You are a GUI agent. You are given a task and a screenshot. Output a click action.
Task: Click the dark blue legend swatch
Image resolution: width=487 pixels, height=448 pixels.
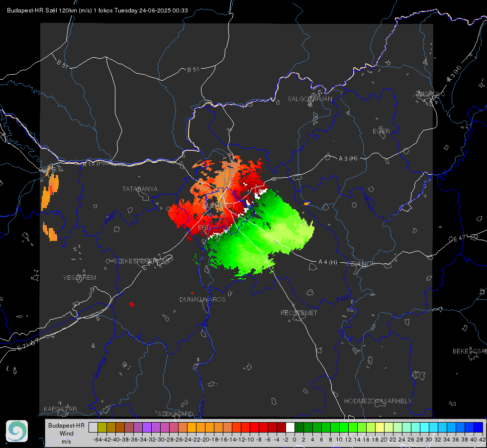[479, 428]
